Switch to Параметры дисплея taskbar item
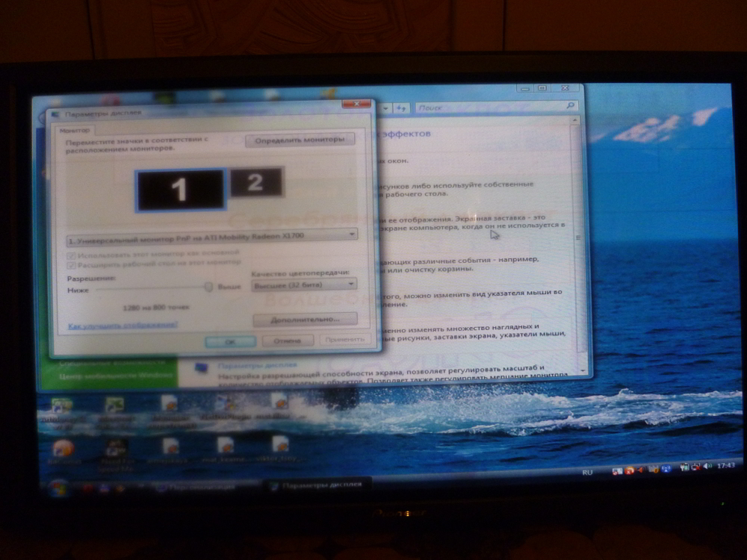Screen dimensions: 747x560 [x=317, y=485]
